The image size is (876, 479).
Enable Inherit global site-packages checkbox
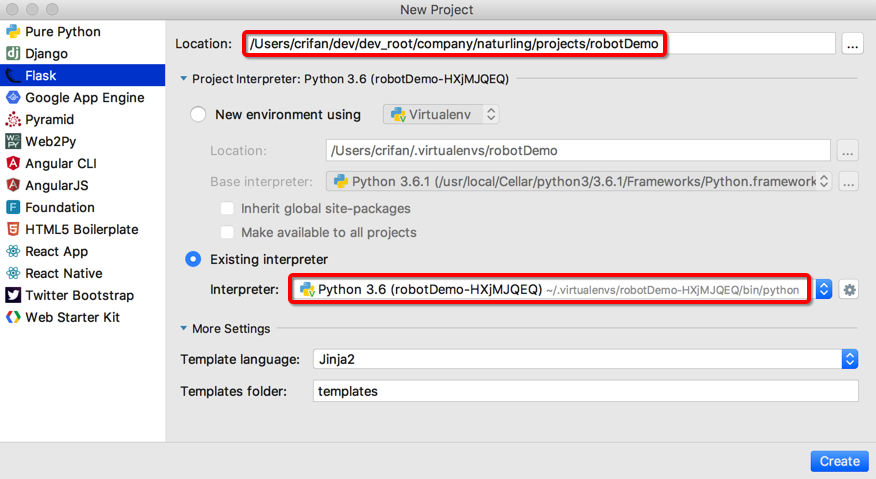(228, 209)
